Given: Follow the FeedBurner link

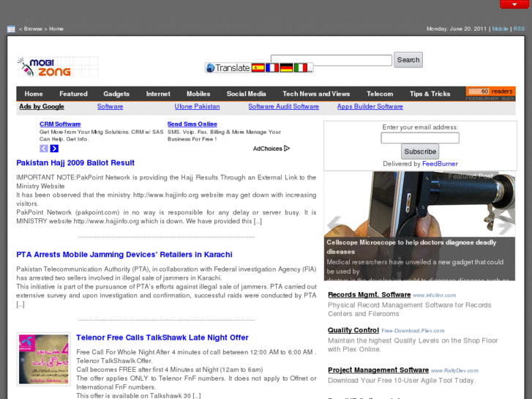Looking at the screenshot, I should [440, 164].
